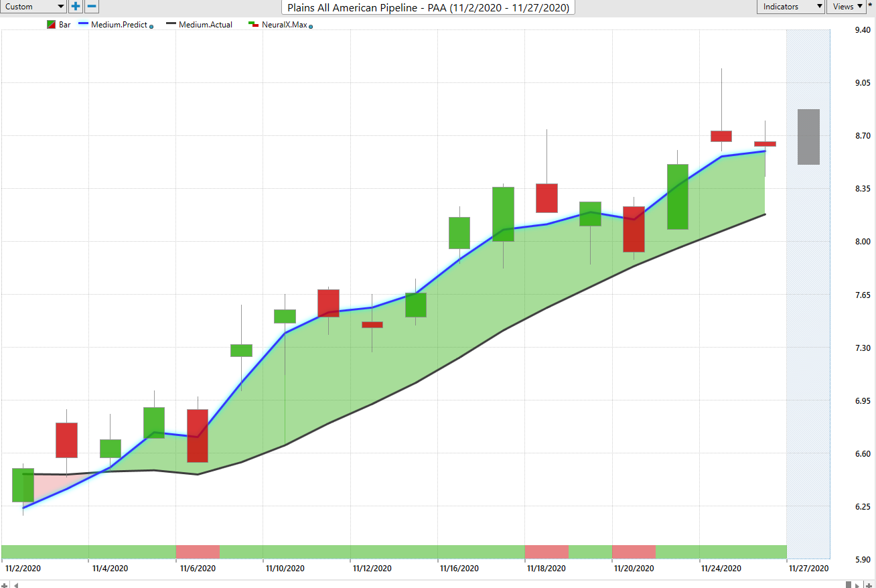The height and width of the screenshot is (588, 876).
Task: Click the red NeuralX segment above 11/6/2020
Action: 198,552
